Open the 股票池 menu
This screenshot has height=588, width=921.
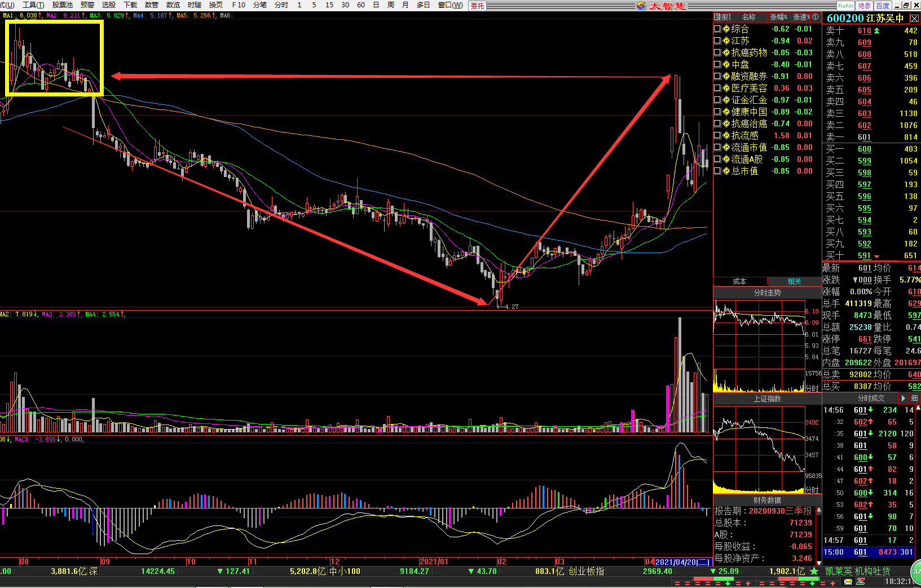point(63,5)
